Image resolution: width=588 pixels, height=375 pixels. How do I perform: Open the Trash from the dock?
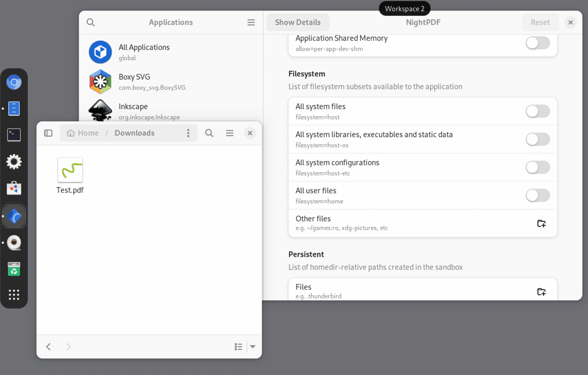(14, 269)
